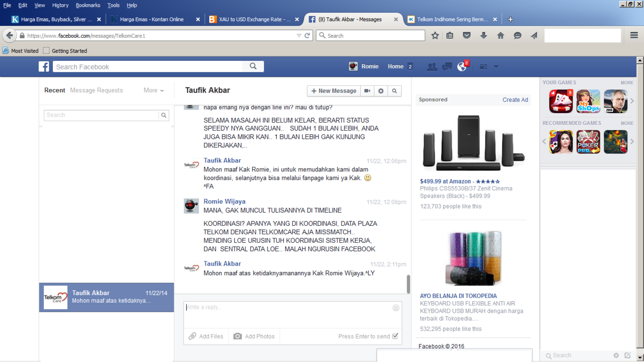This screenshot has width=644, height=362.
Task: Start a video call with the camera icon
Action: tap(368, 91)
